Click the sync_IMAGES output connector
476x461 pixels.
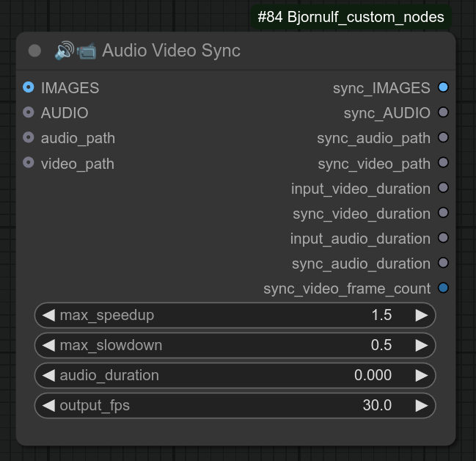tap(443, 87)
